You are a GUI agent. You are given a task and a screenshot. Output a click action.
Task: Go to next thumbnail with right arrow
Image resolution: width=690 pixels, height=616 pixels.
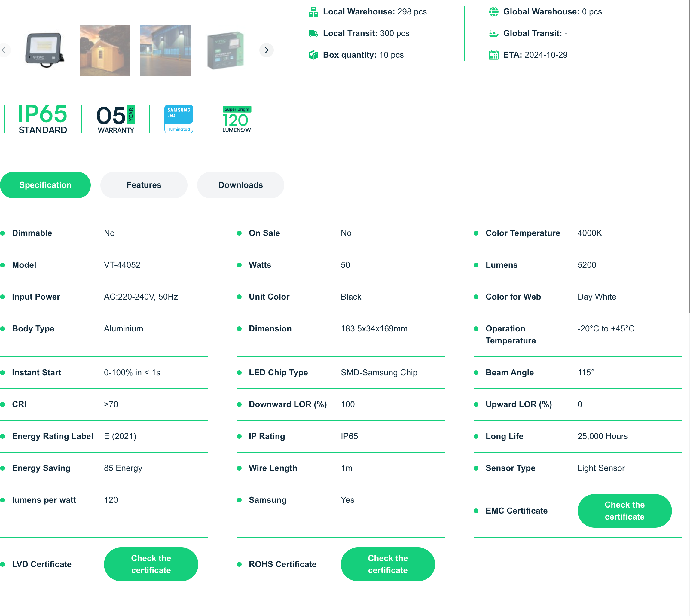267,50
